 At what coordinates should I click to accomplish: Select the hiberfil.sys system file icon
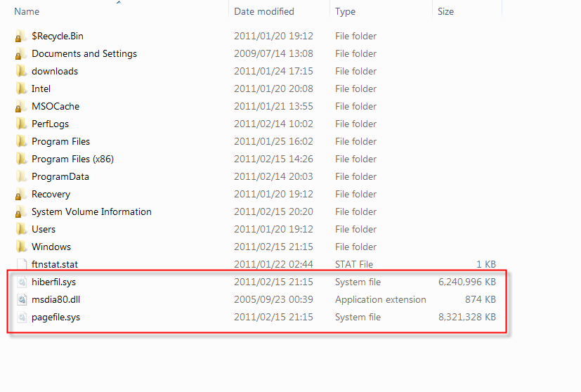pyautogui.click(x=22, y=282)
